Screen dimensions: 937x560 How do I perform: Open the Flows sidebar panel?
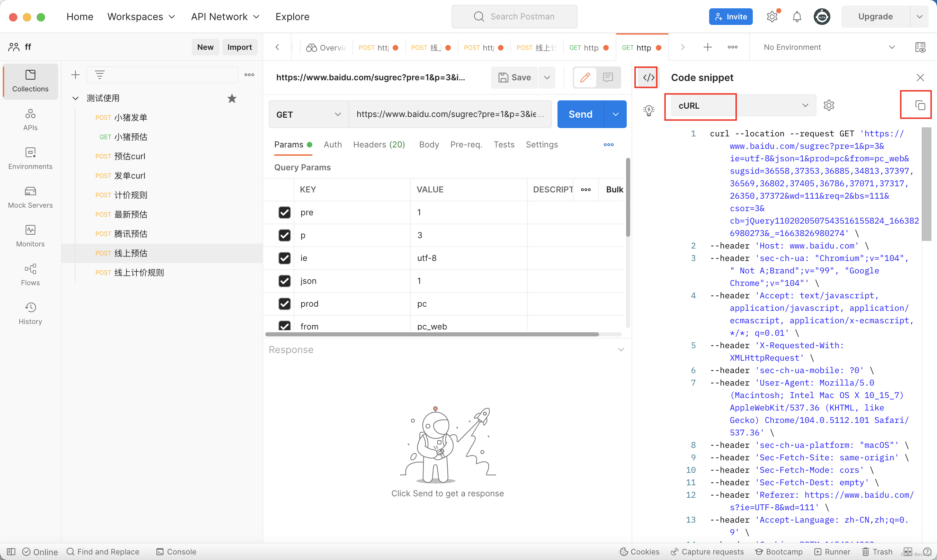coord(30,275)
